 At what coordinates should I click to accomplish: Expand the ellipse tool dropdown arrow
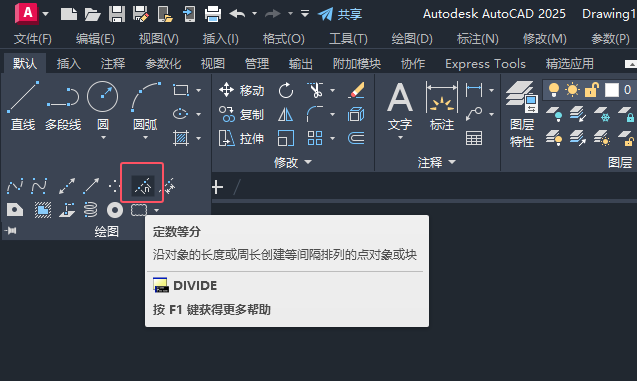coord(199,115)
